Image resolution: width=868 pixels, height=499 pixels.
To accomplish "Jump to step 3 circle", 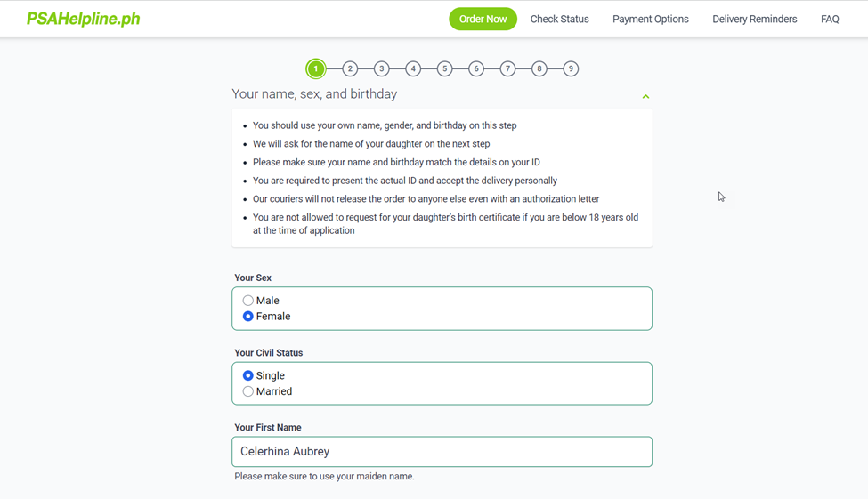I will tap(382, 68).
